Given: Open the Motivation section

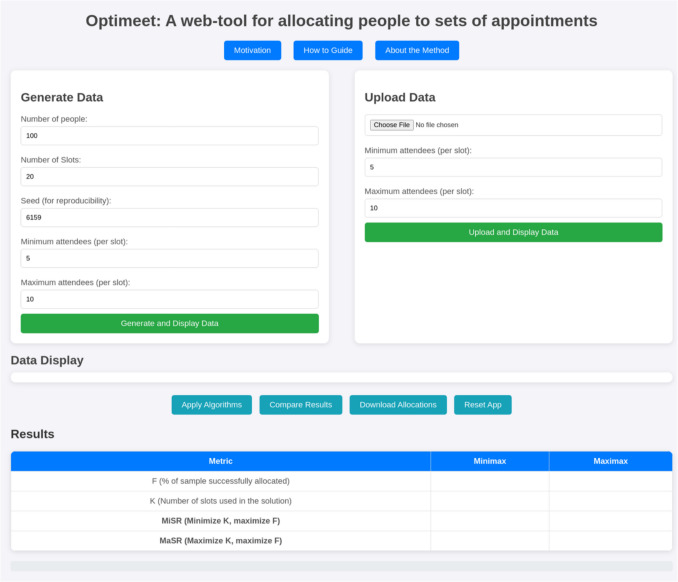Looking at the screenshot, I should pyautogui.click(x=252, y=50).
